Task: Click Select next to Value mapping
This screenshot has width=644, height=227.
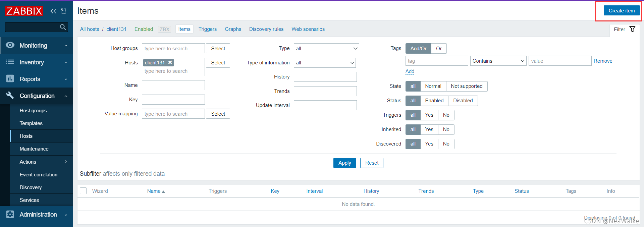Action: click(x=218, y=114)
